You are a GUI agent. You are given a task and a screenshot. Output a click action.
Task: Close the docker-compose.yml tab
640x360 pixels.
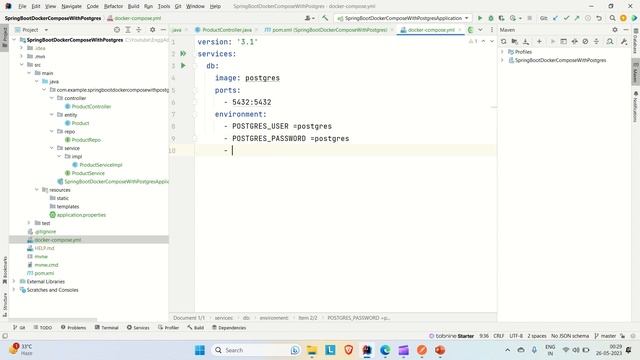(460, 30)
